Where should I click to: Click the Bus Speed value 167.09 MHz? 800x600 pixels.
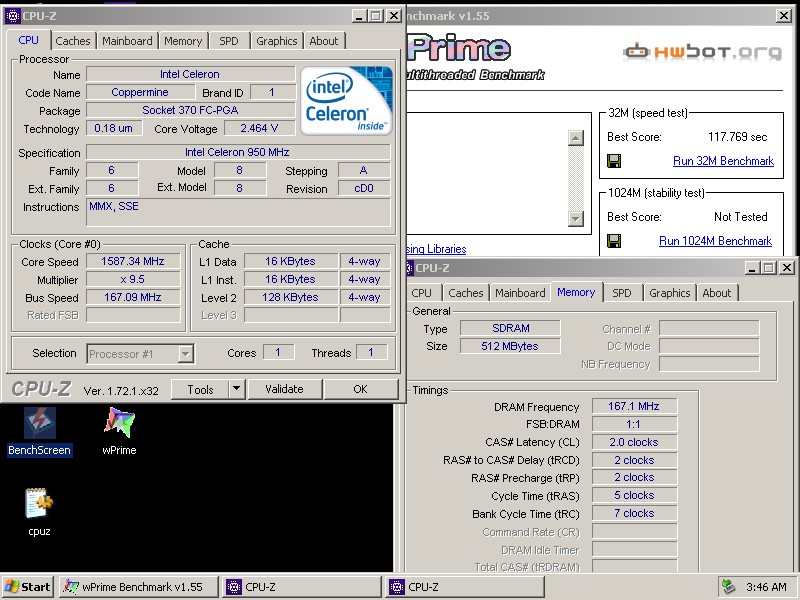pos(133,297)
